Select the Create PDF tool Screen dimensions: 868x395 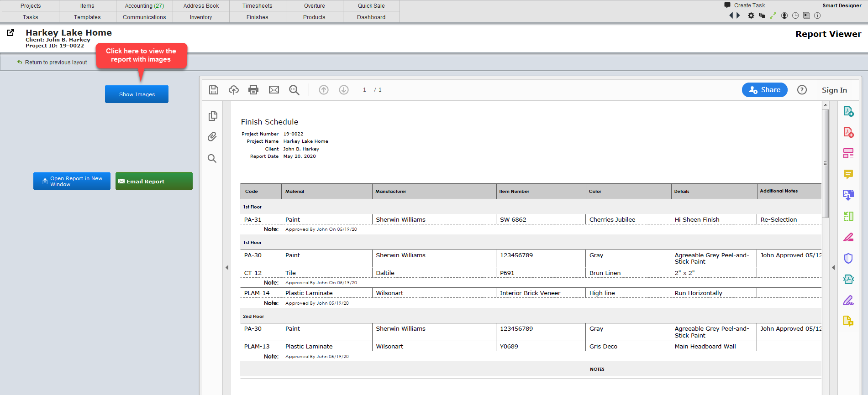pyautogui.click(x=848, y=132)
